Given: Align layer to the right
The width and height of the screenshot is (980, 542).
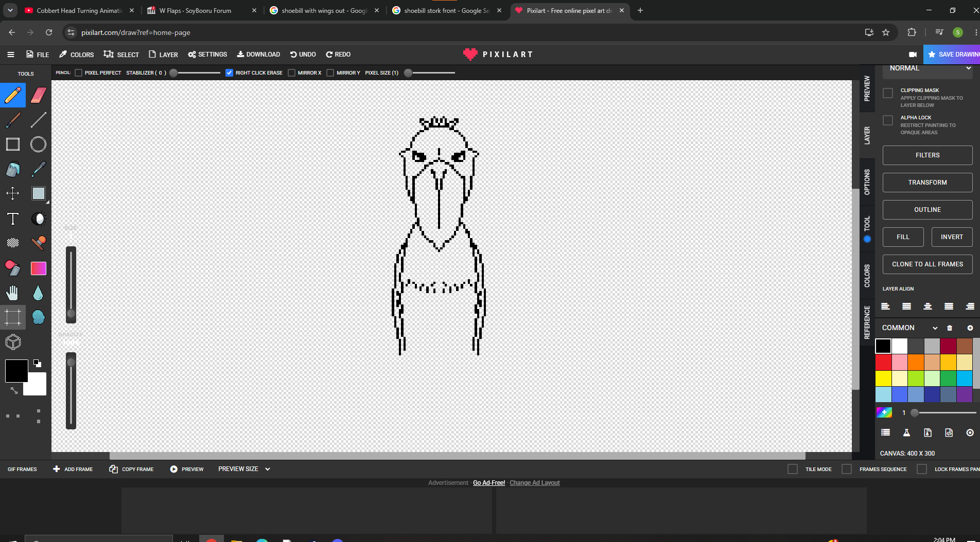Looking at the screenshot, I should (970, 306).
